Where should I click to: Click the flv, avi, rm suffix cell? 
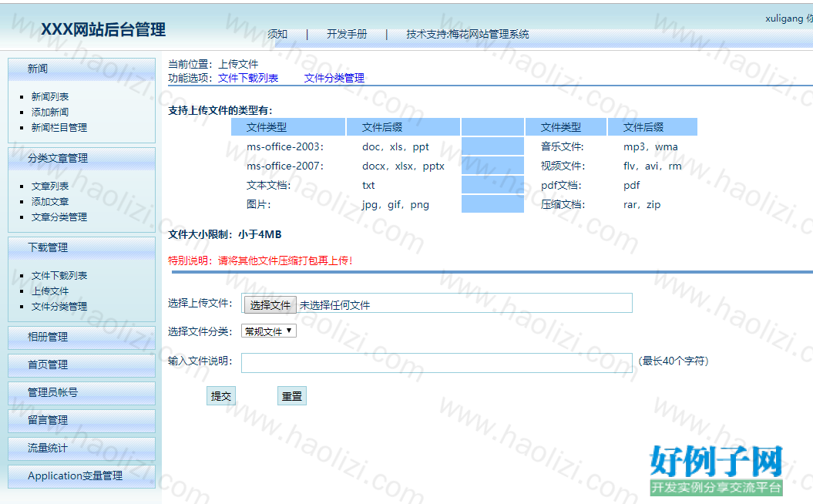(652, 166)
